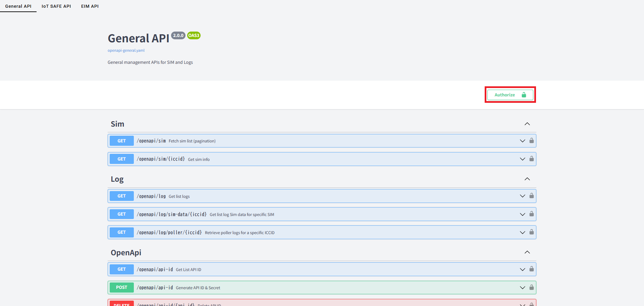Click the padlock icon on /openapi/sim endpoint
This screenshot has width=644, height=306.
tap(532, 141)
